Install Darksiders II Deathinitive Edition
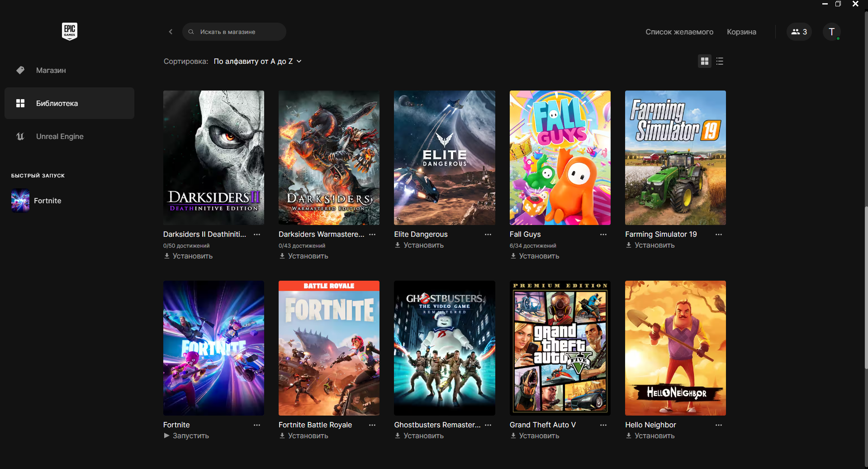The height and width of the screenshot is (469, 868). click(x=188, y=256)
